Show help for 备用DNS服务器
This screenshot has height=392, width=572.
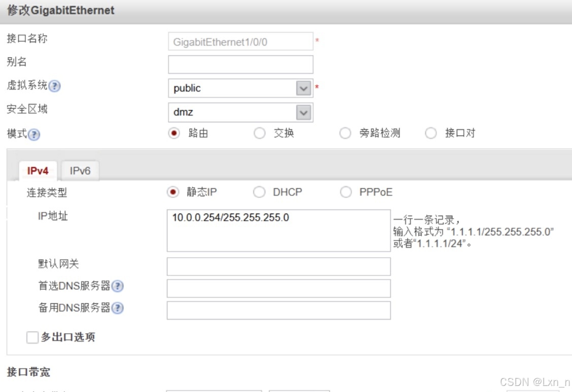(x=117, y=308)
